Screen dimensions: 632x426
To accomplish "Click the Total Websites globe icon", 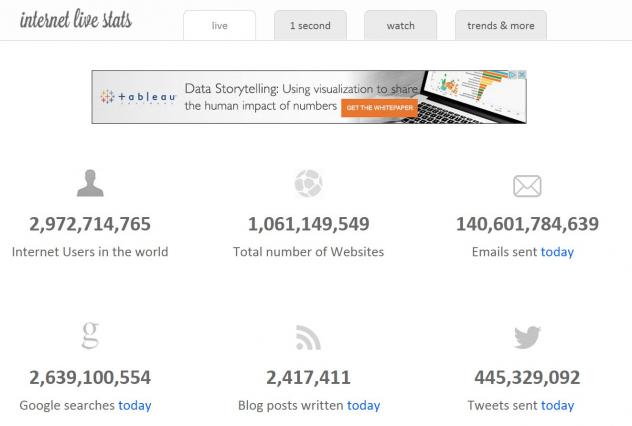I will pos(308,184).
